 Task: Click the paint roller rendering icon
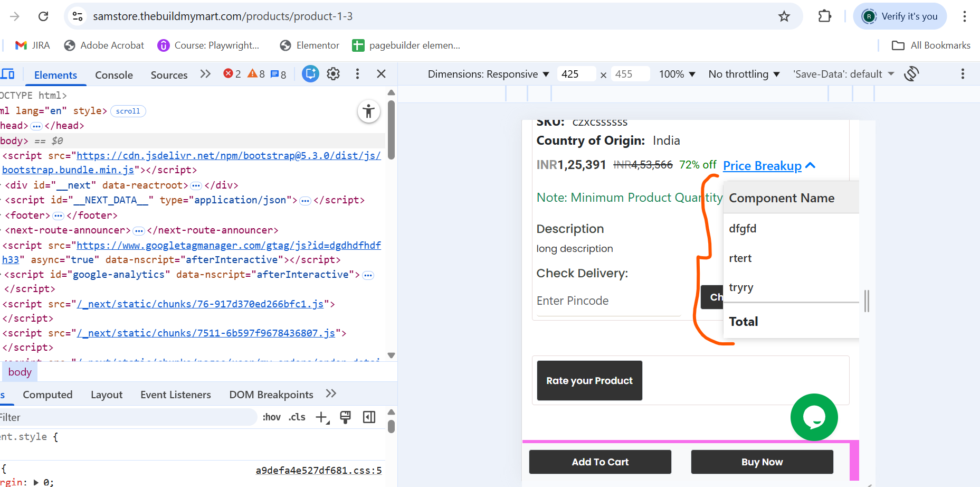pyautogui.click(x=346, y=417)
